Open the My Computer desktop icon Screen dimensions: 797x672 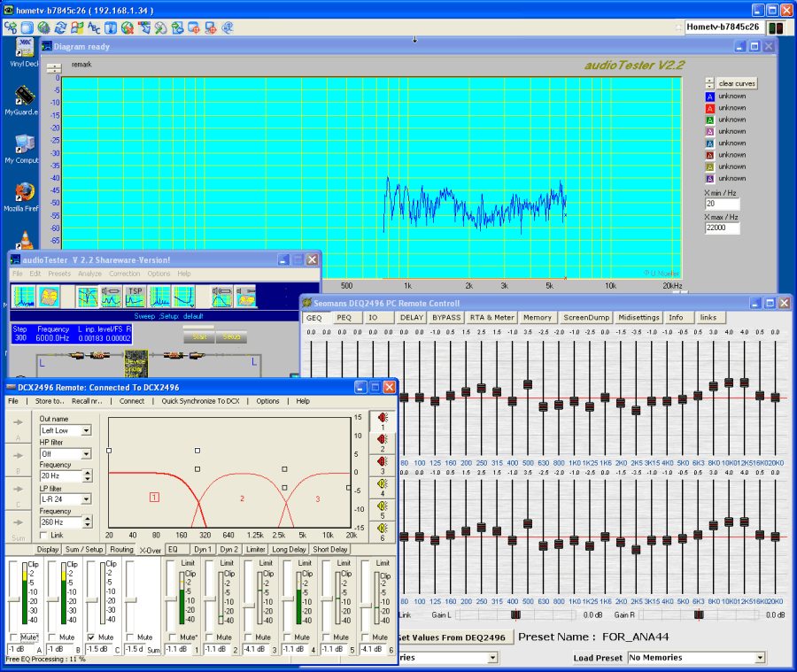click(x=23, y=149)
